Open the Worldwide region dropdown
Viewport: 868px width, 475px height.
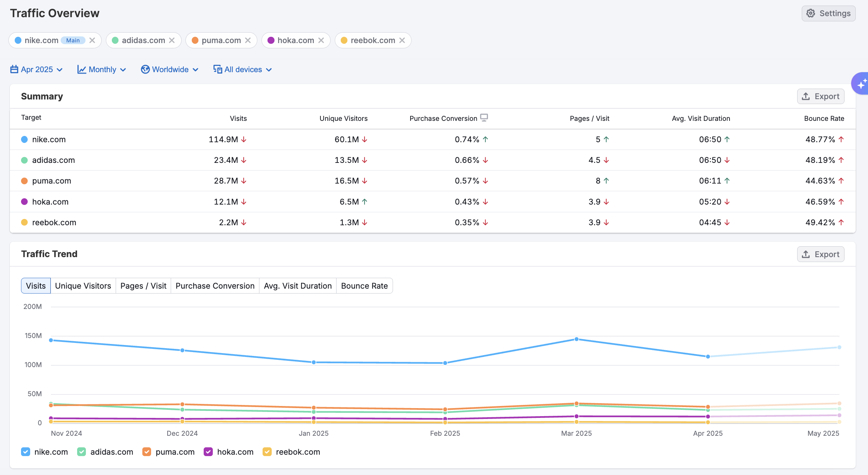pyautogui.click(x=170, y=69)
